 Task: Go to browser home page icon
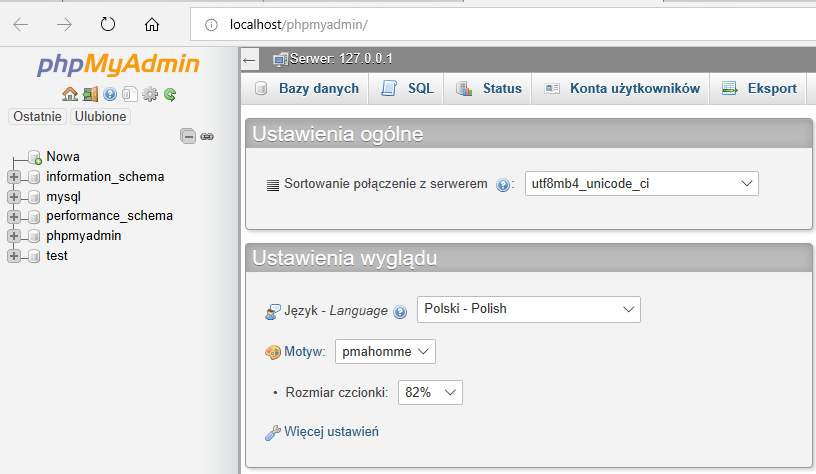coord(151,24)
